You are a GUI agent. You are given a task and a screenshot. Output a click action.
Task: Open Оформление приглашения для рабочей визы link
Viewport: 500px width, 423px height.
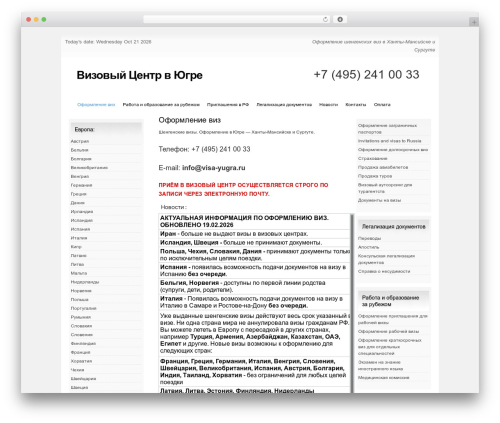click(393, 319)
